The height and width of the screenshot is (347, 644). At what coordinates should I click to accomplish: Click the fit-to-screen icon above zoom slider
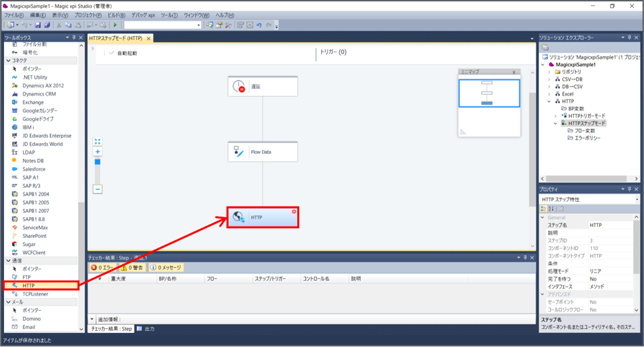[98, 141]
